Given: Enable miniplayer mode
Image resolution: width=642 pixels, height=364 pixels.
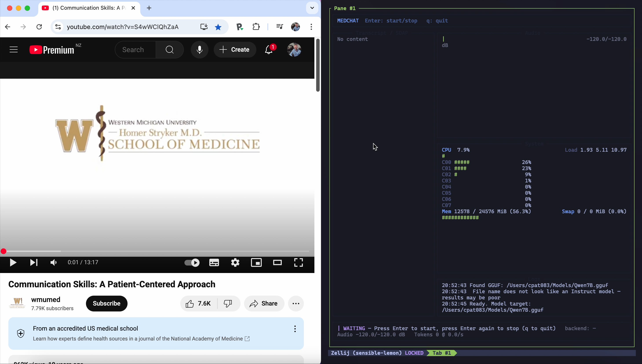Looking at the screenshot, I should tap(256, 262).
